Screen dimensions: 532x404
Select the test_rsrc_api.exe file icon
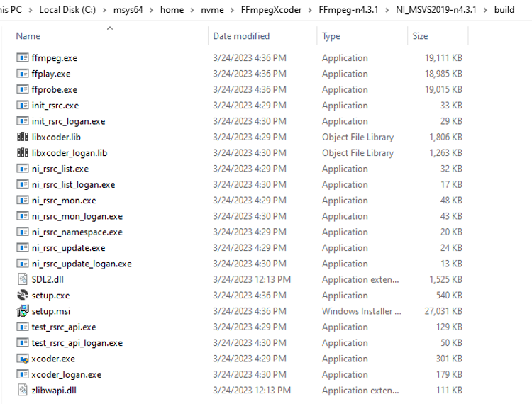click(23, 327)
